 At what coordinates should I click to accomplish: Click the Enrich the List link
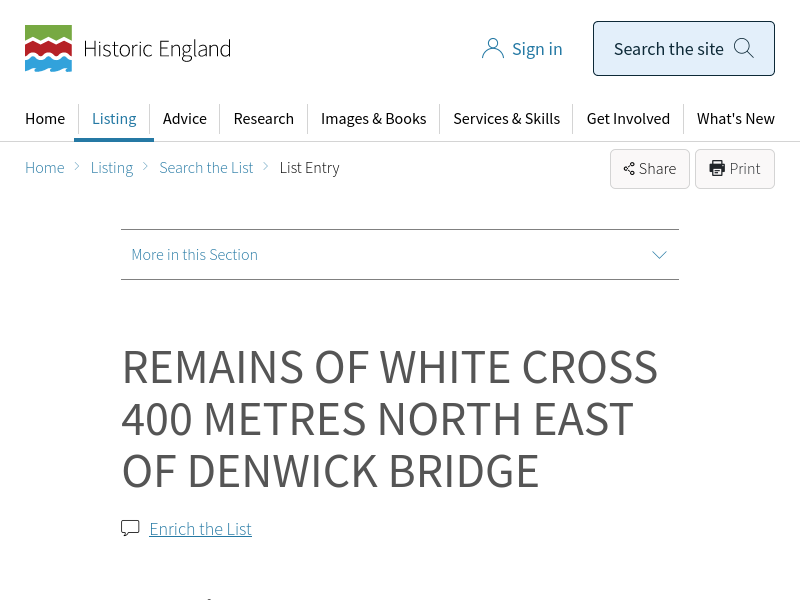(x=200, y=529)
